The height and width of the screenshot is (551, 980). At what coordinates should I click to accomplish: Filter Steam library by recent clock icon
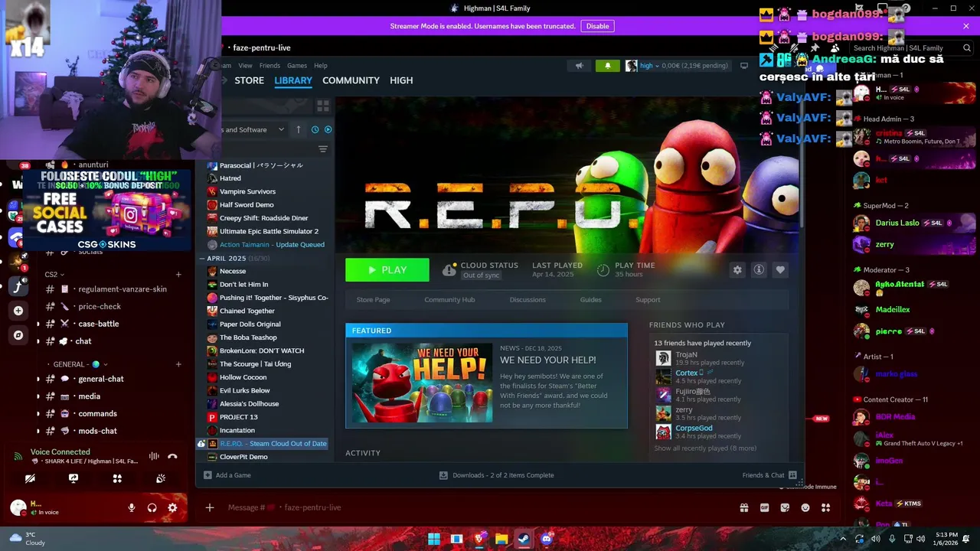click(315, 129)
